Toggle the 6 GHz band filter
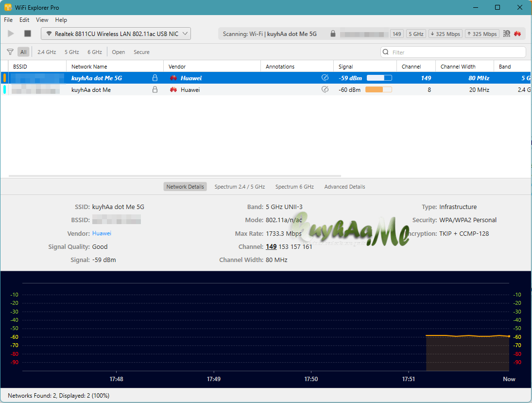Viewport: 532px width, 403px height. coord(95,52)
